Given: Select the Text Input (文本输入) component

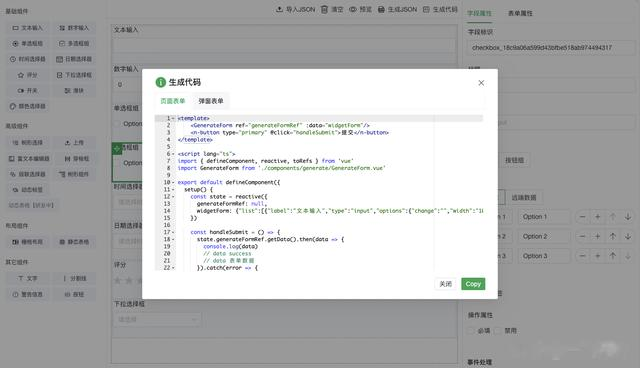Looking at the screenshot, I should (x=27, y=28).
